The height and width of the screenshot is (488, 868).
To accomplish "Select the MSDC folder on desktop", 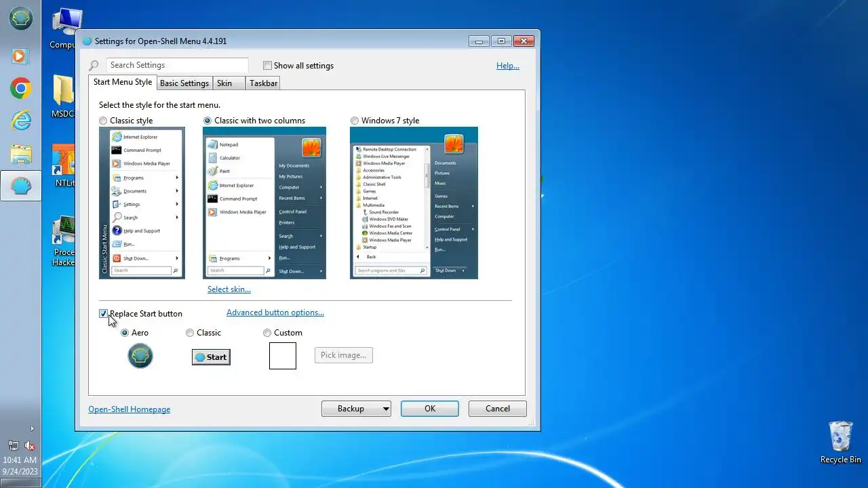I will (x=62, y=96).
